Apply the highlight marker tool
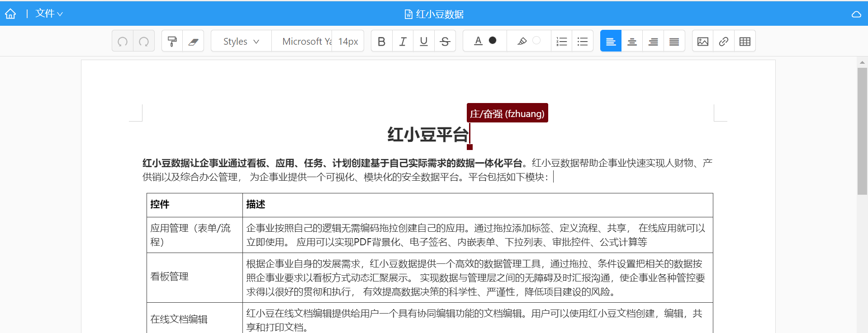 coord(522,41)
